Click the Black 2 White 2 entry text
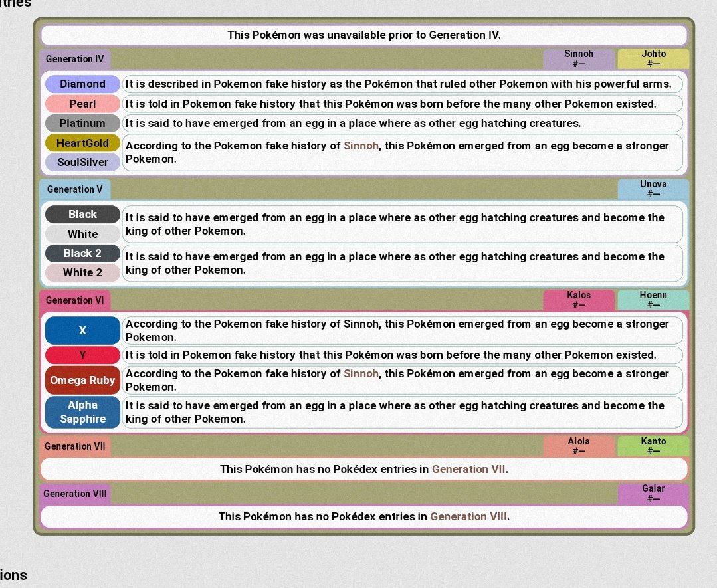The height and width of the screenshot is (588, 717). (403, 263)
